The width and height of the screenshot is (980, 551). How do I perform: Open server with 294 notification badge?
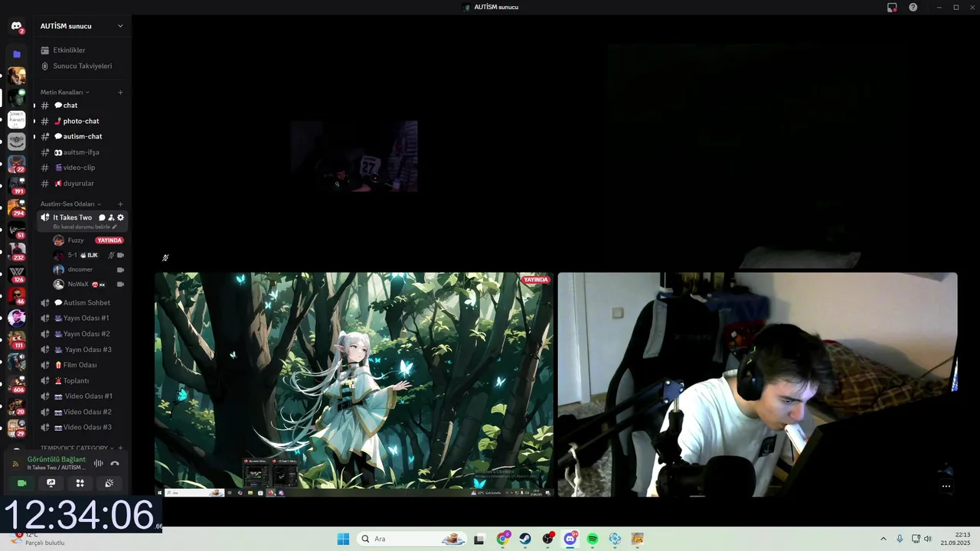pos(16,208)
